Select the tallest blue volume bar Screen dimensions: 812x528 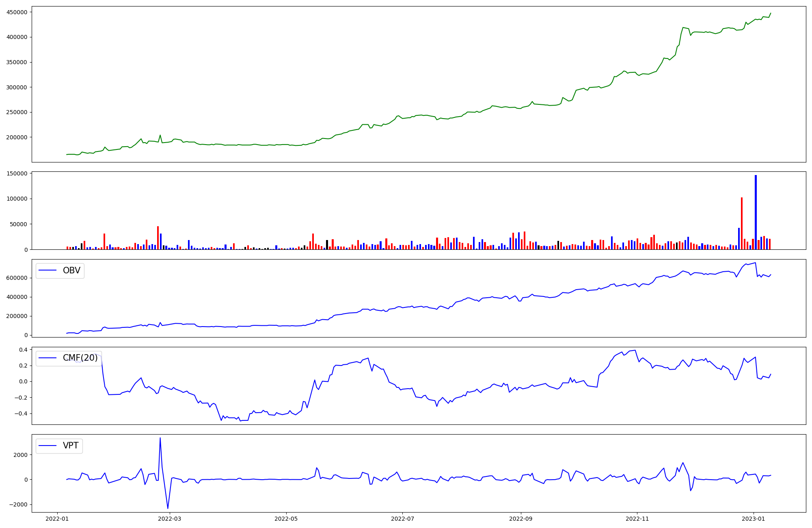[756, 211]
